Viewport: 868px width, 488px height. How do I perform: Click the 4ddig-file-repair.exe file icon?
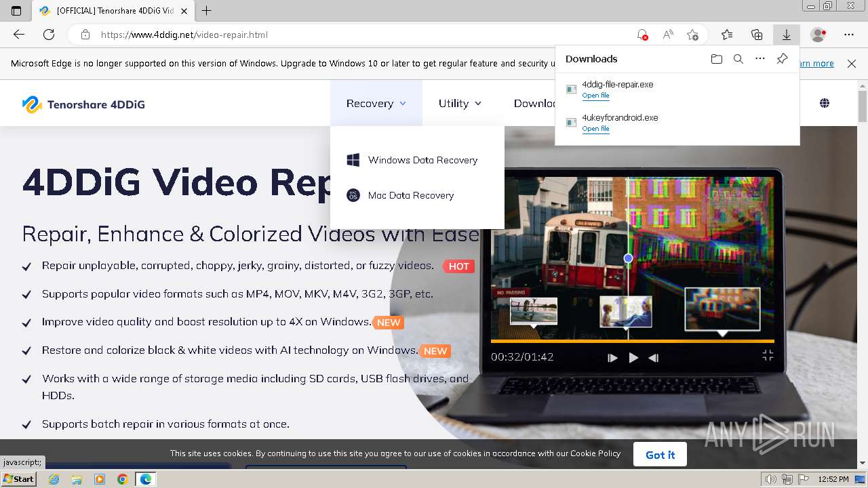tap(572, 89)
